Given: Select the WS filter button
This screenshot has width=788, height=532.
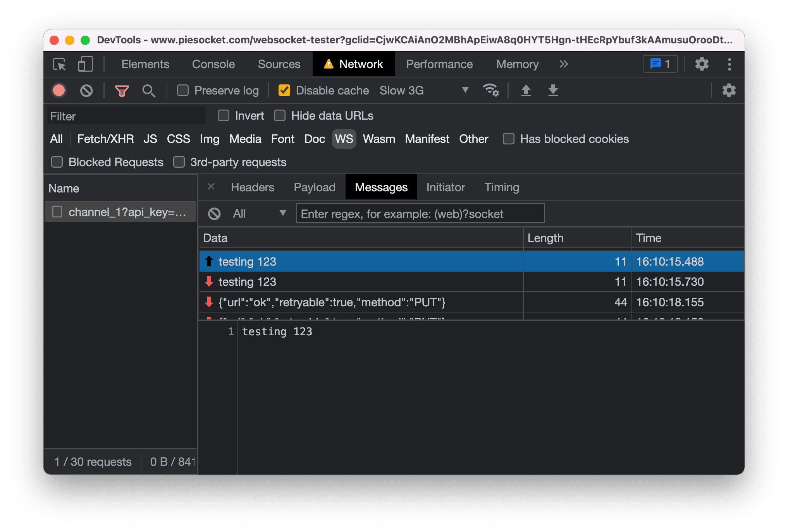Looking at the screenshot, I should point(344,139).
